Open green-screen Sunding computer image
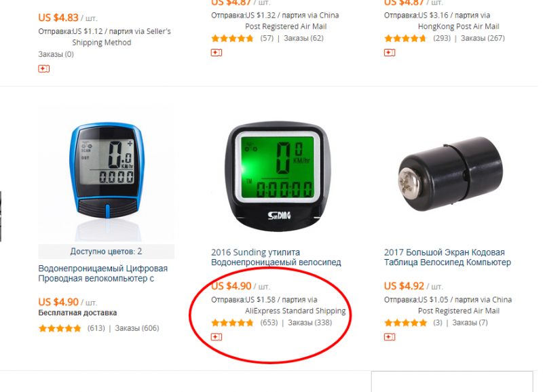543x392 pixels. coord(278,176)
